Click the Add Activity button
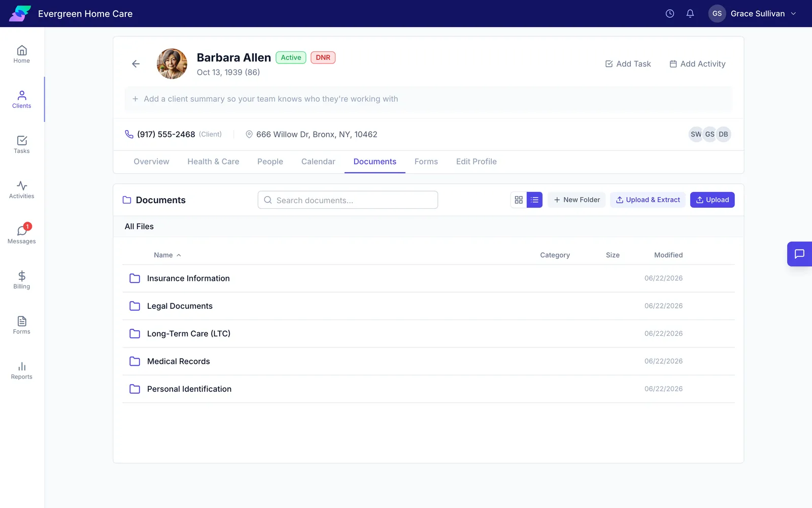This screenshot has height=508, width=812. click(x=697, y=64)
